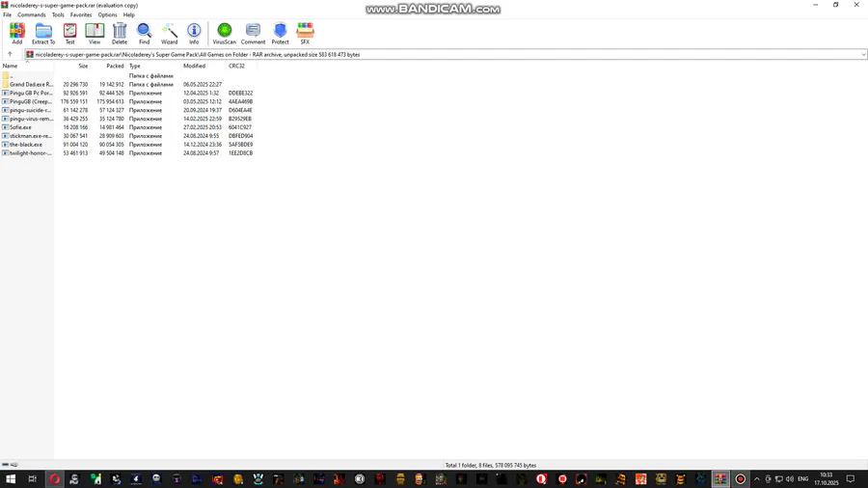Sort by the Name column header
Screen dimensions: 868x488
coord(27,66)
